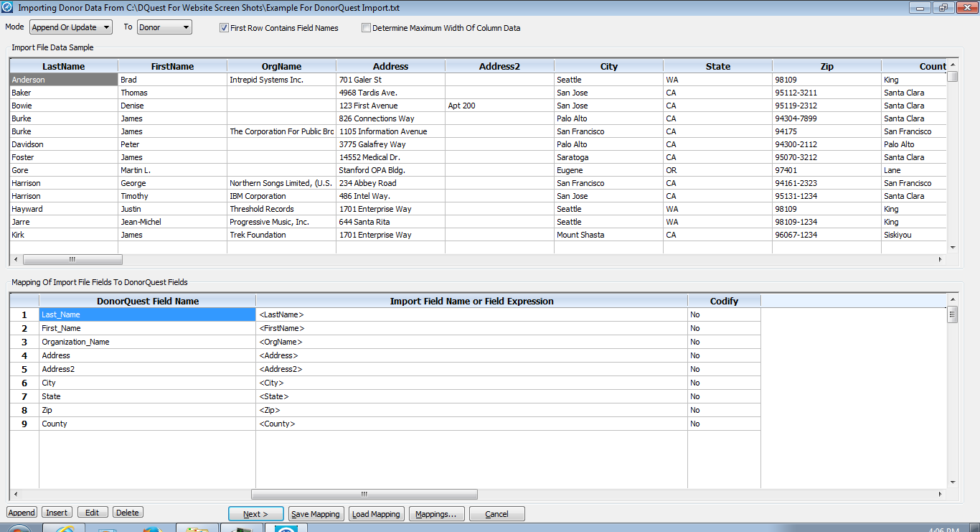Click the left arrow of the mapping grid scrollbar
Screen dimensions: 980x532
click(15, 494)
